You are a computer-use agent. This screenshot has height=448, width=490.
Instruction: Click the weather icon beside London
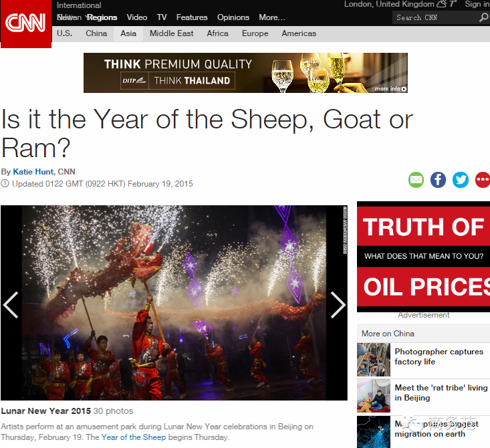pos(442,4)
